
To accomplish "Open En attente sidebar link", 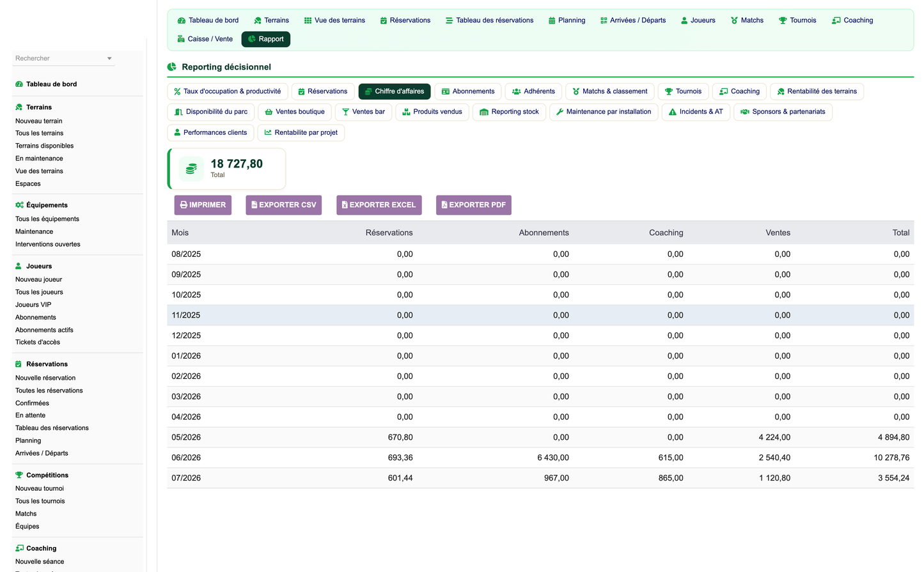I will 30,415.
